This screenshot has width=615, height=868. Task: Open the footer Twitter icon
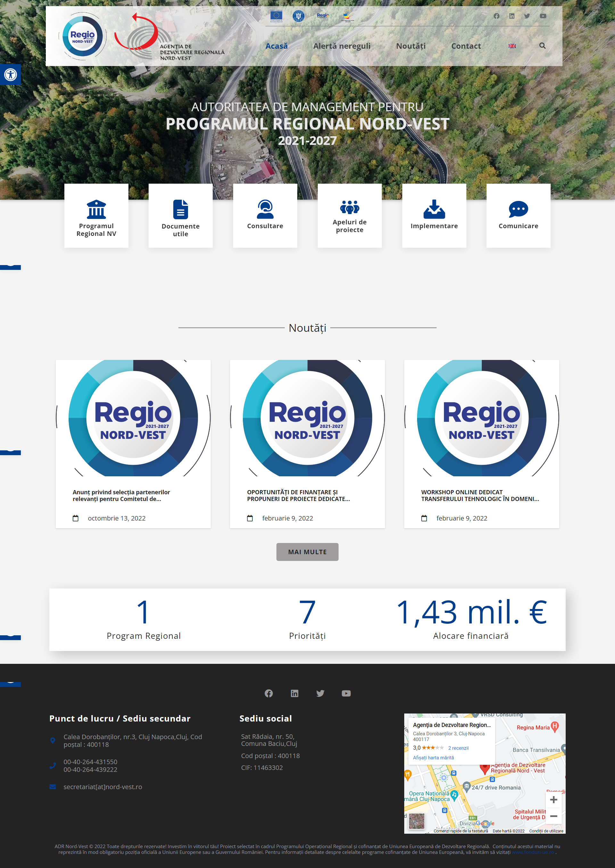coord(320,693)
